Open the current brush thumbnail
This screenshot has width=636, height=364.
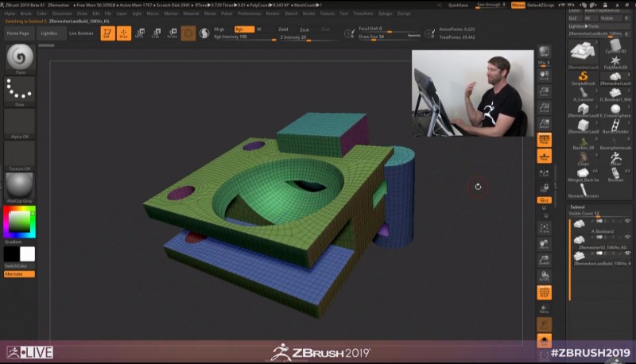[x=20, y=58]
